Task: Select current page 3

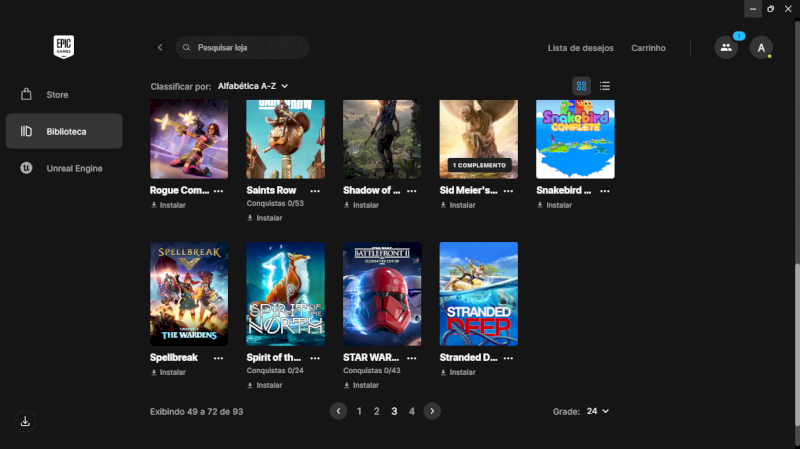Action: click(394, 411)
